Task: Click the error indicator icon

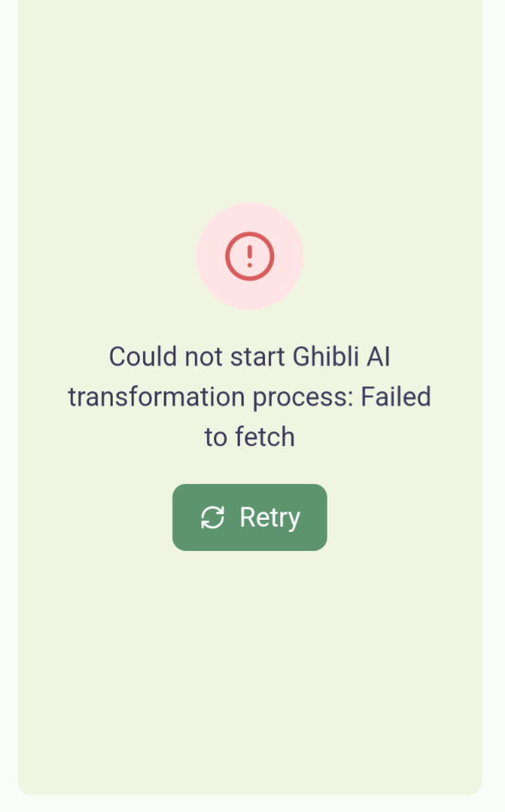Action: pyautogui.click(x=249, y=256)
